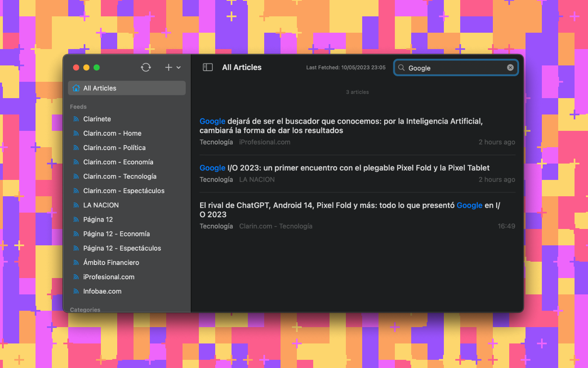Click the RSS icon beside Página 12 - Economía

click(x=76, y=234)
